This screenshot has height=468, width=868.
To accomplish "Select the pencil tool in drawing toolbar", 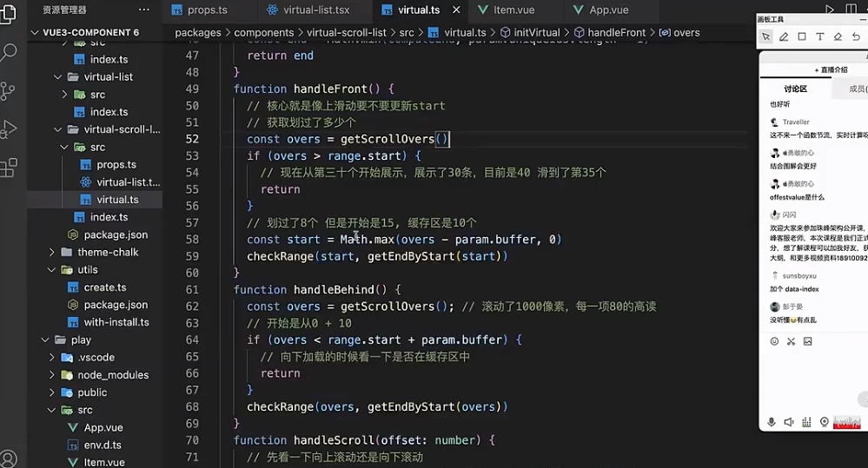I will coord(784,36).
